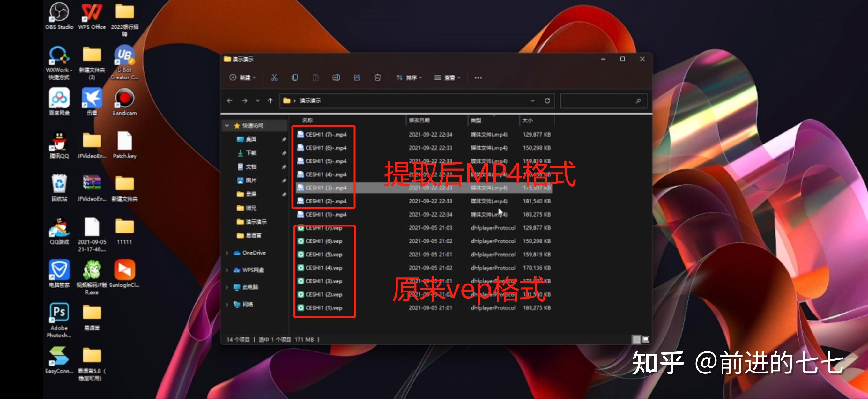Click the Cut scissors icon in toolbar
The width and height of the screenshot is (868, 399).
click(x=274, y=78)
